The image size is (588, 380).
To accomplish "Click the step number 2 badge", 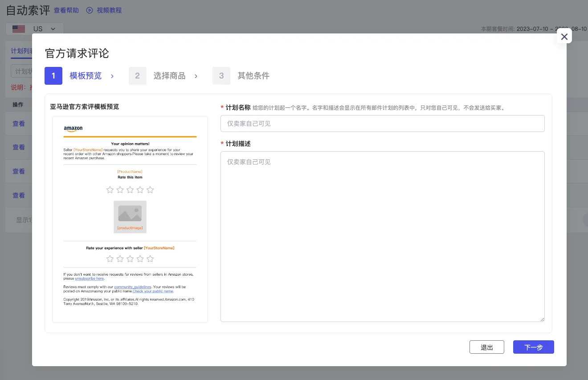I will [x=137, y=76].
